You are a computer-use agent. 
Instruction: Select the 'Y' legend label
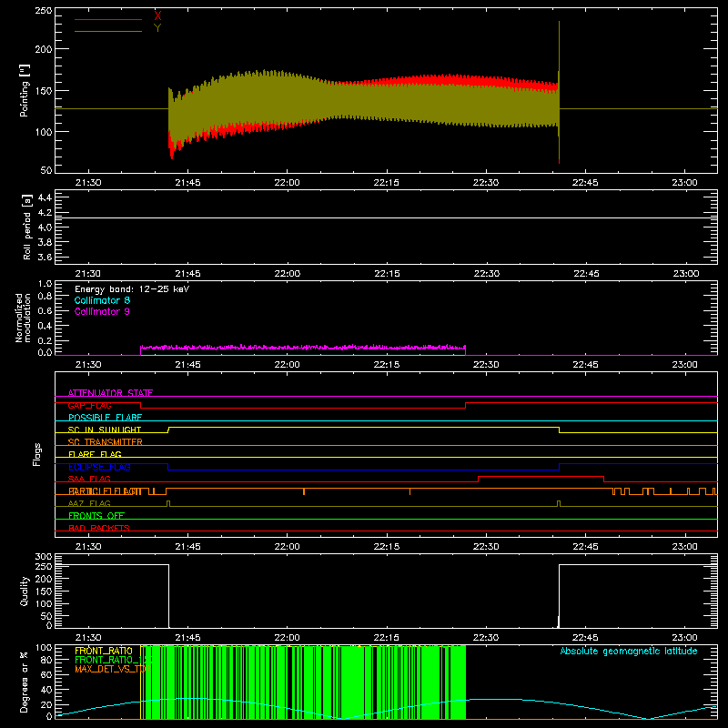click(x=157, y=28)
